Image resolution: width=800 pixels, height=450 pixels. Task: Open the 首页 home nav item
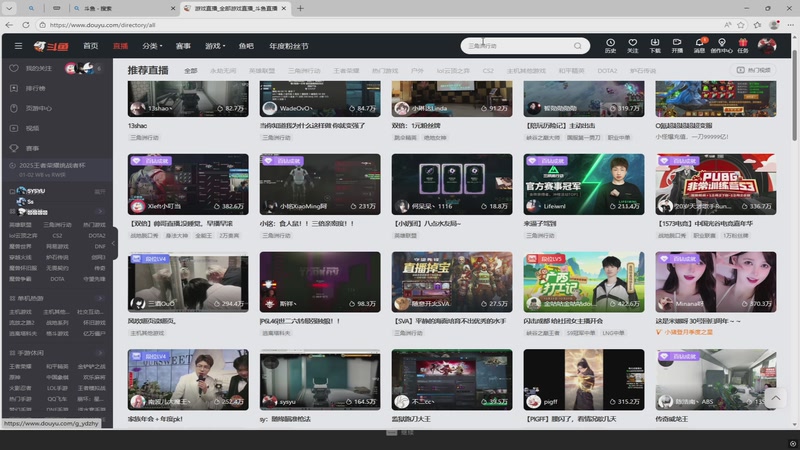(91, 46)
